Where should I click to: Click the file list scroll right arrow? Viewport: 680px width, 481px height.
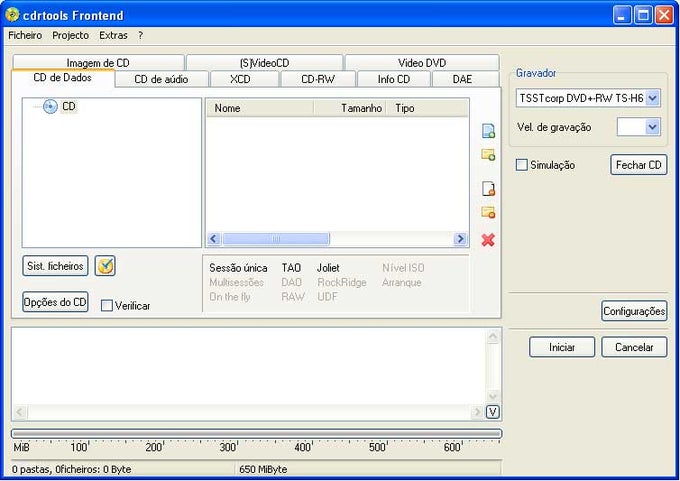pos(460,239)
